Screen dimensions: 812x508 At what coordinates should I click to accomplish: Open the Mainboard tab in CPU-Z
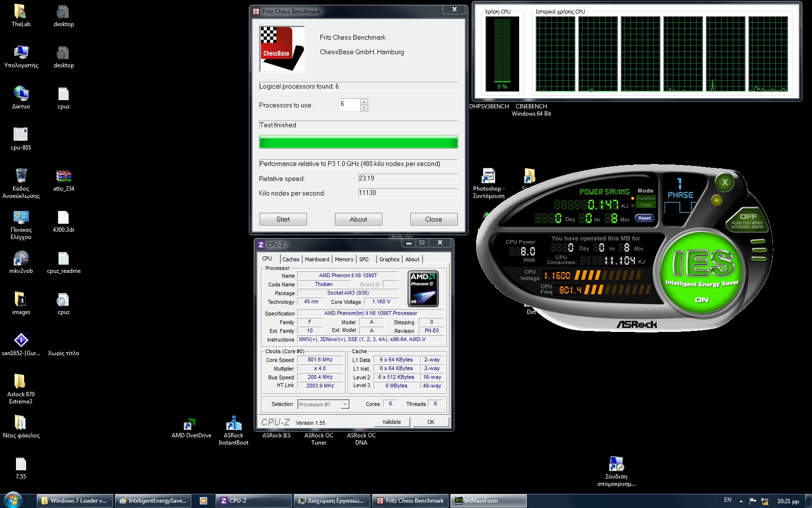[x=317, y=259]
